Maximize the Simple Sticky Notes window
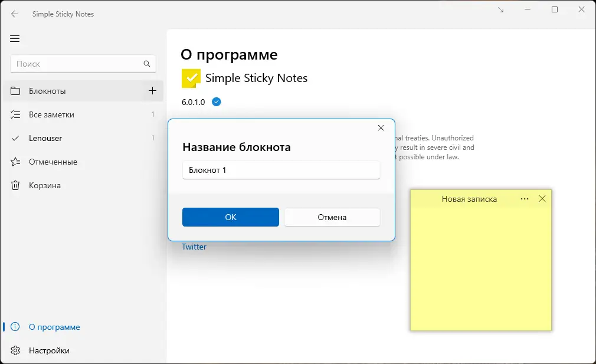The height and width of the screenshot is (364, 596). click(x=555, y=9)
